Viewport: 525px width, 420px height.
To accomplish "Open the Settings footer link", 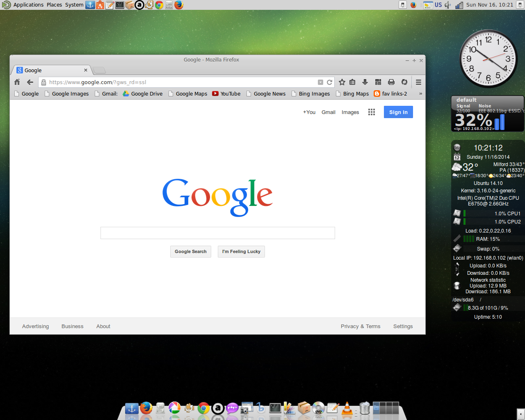I will pos(403,326).
